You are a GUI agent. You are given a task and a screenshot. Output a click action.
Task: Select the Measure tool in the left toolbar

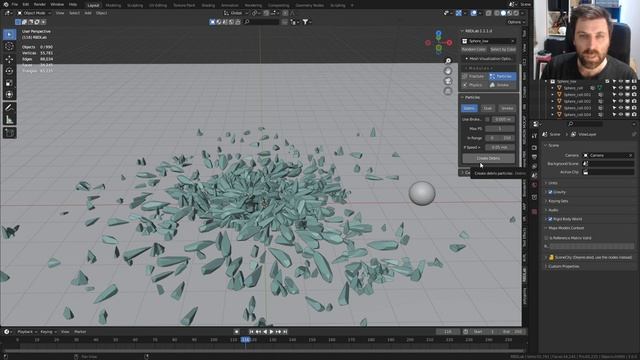click(x=9, y=120)
